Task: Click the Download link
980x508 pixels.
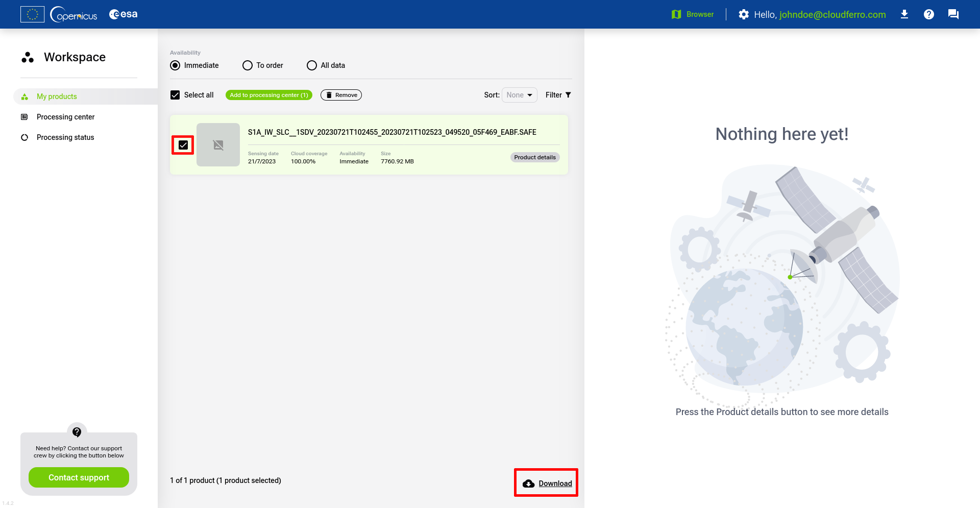Action: coord(555,483)
